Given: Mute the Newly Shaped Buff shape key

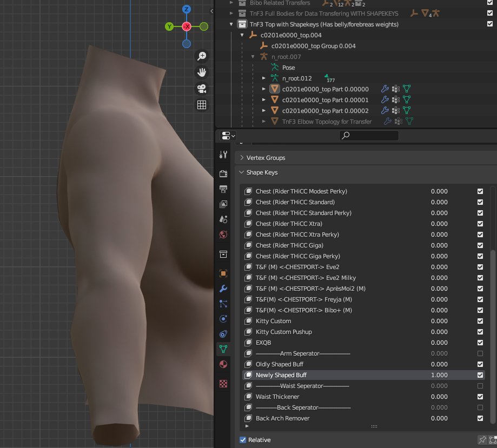Looking at the screenshot, I should (480, 375).
